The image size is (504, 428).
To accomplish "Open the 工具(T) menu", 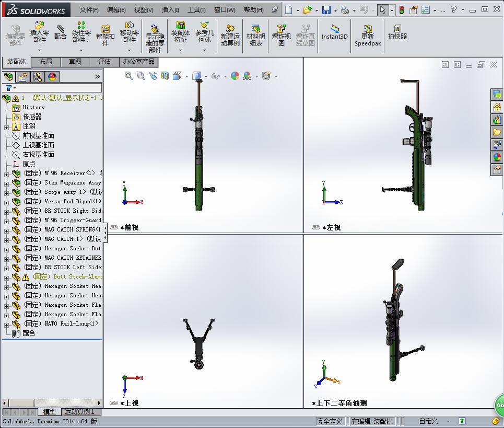I will coord(196,10).
